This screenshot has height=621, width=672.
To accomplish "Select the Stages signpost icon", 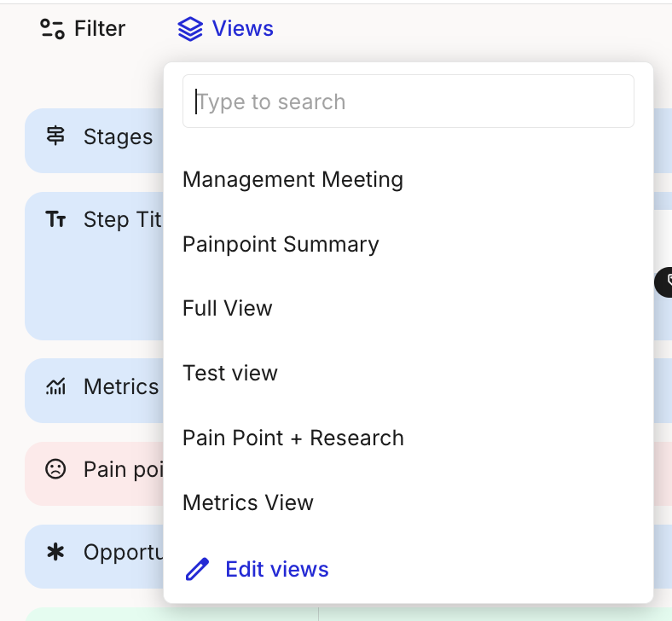I will (55, 136).
